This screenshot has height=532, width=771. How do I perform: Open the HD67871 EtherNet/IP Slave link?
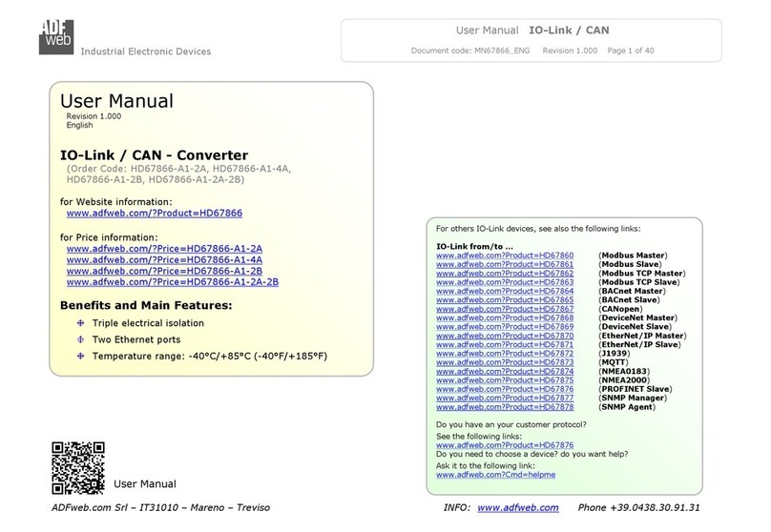pyautogui.click(x=505, y=344)
